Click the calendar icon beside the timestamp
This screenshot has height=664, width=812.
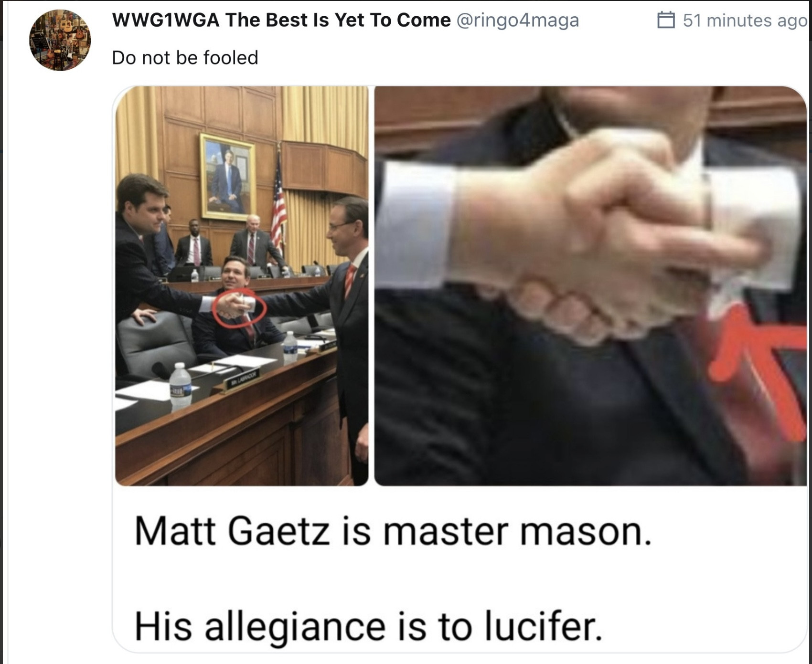click(666, 21)
